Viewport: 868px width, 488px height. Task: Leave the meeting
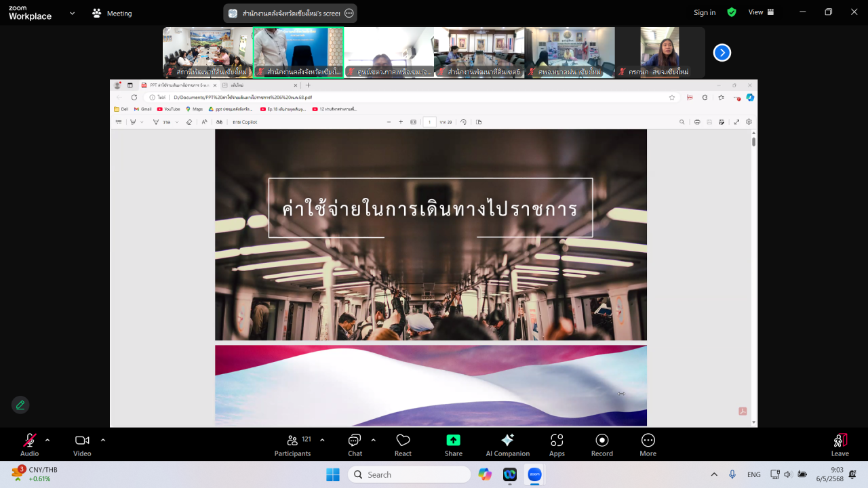(840, 445)
